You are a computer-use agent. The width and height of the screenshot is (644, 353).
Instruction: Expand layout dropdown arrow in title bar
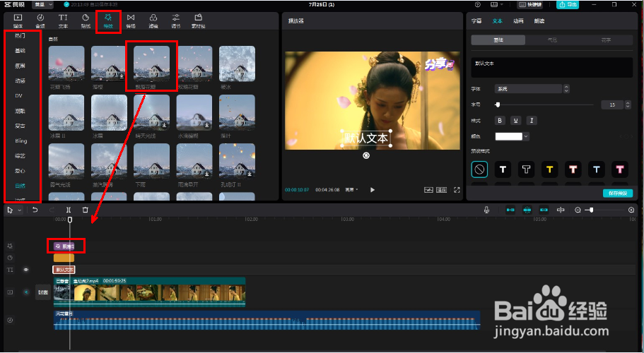501,4
